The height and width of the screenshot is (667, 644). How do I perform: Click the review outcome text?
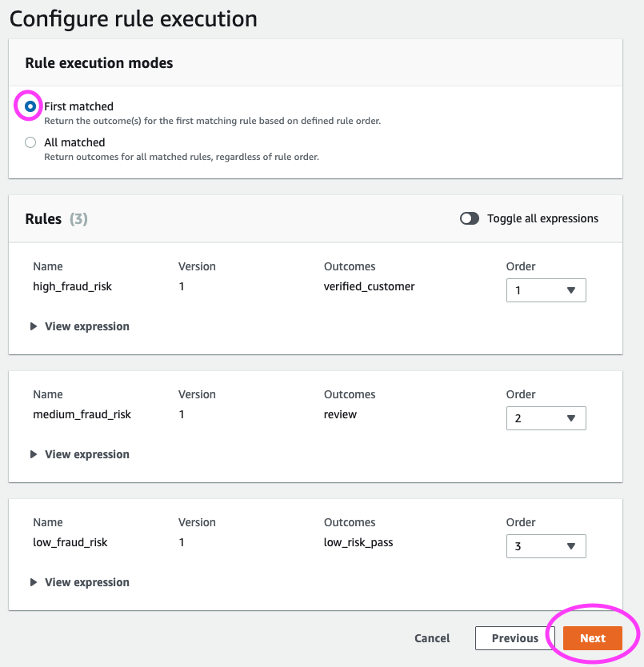click(340, 414)
